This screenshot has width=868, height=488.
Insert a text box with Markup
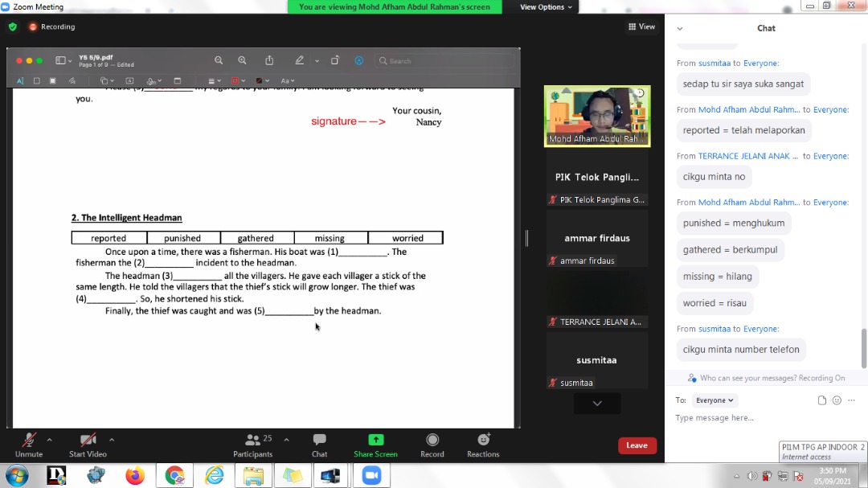(x=129, y=81)
